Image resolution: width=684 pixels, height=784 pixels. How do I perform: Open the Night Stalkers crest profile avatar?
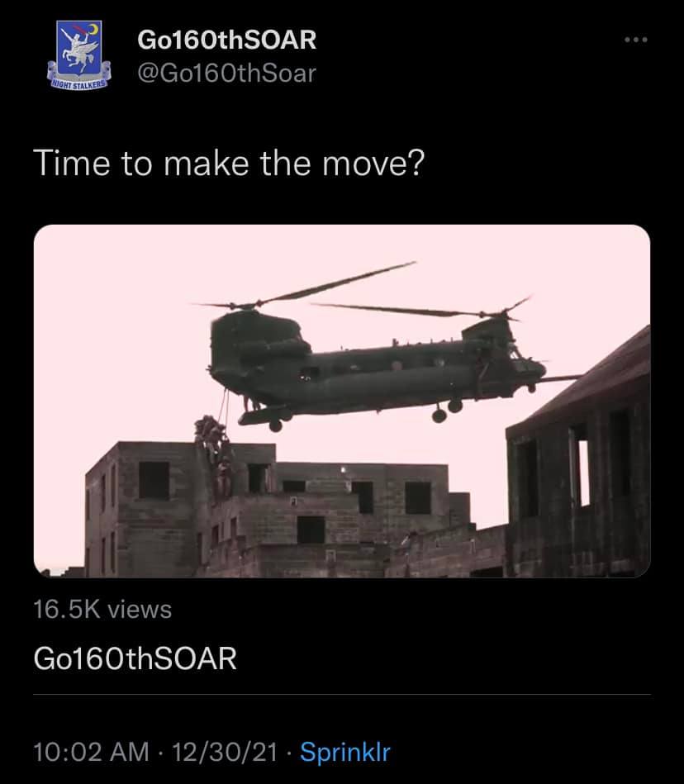click(x=79, y=55)
